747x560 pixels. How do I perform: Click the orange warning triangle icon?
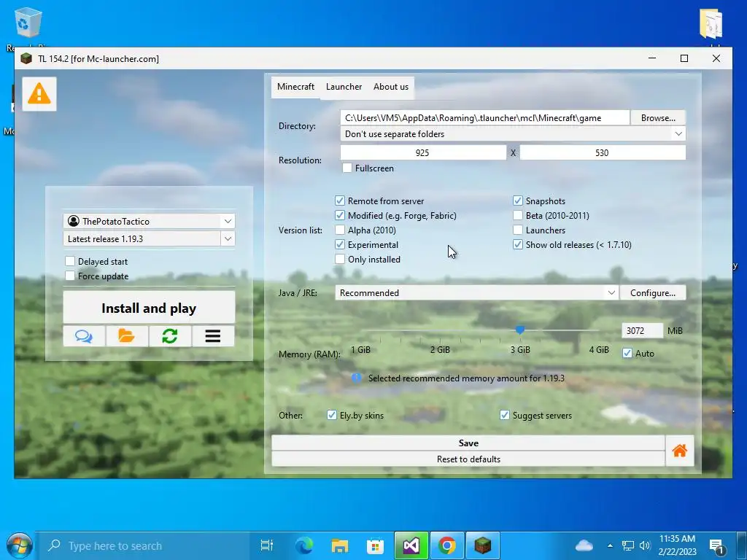coord(39,94)
